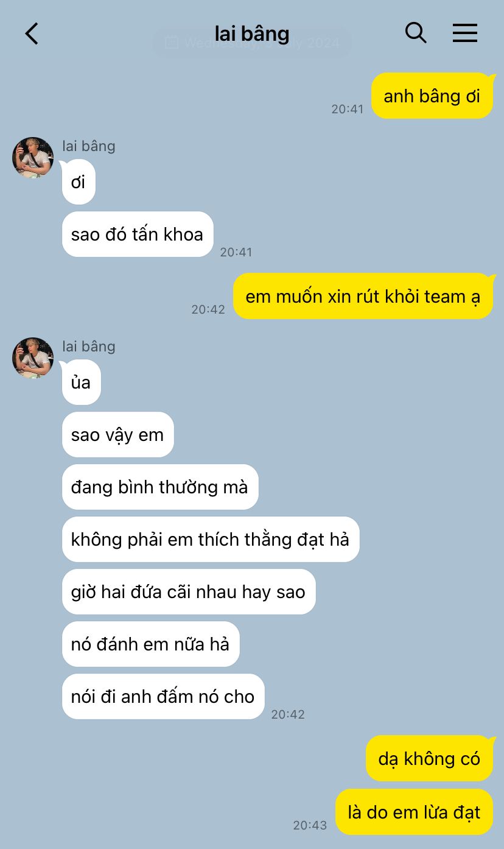The width and height of the screenshot is (504, 849).
Task: Select the 'anh bâng ơi' message bubble
Action: (432, 96)
